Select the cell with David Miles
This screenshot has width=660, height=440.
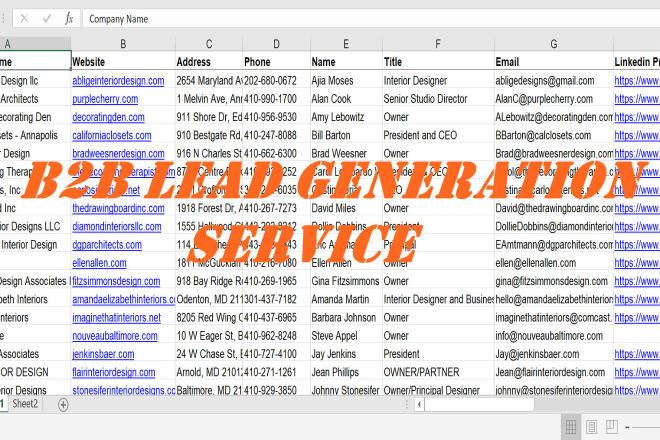[x=346, y=208]
